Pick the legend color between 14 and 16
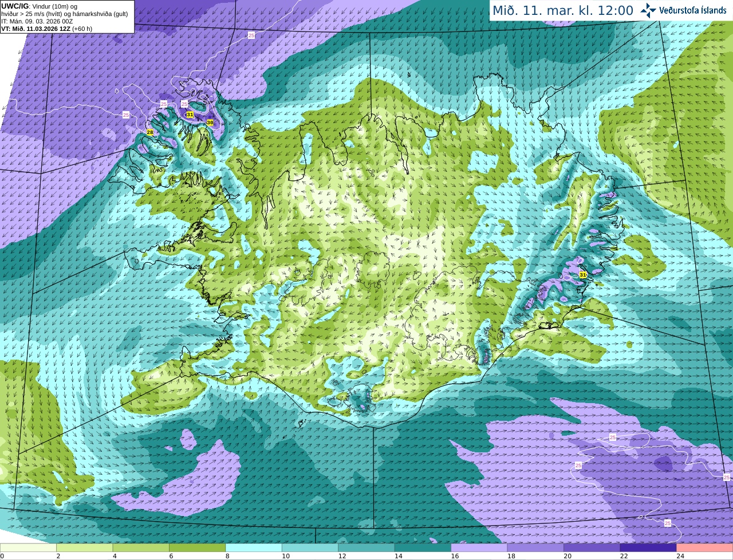The image size is (733, 560). coord(423,547)
